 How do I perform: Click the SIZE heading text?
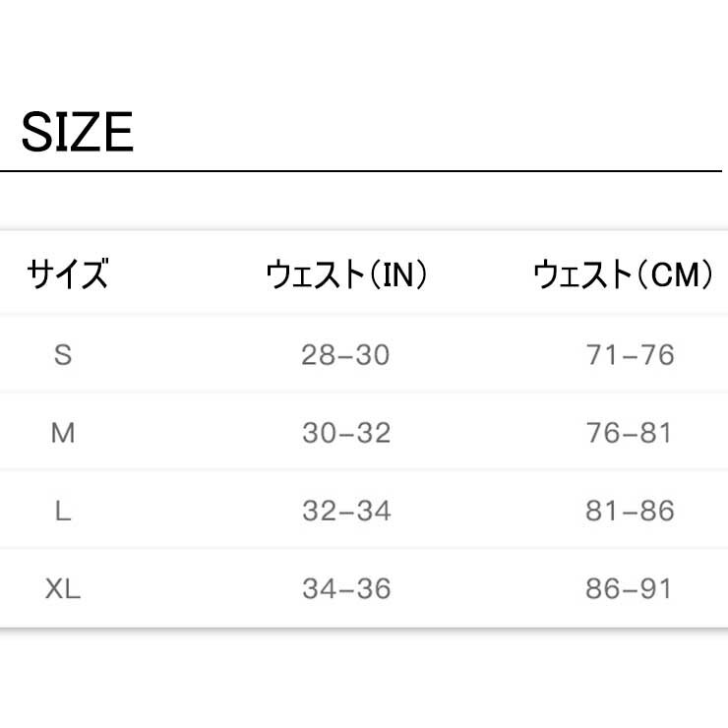pyautogui.click(x=77, y=132)
